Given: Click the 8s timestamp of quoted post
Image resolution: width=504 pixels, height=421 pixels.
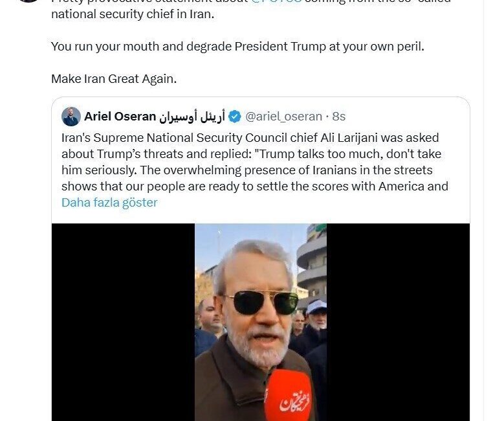Looking at the screenshot, I should coord(339,117).
